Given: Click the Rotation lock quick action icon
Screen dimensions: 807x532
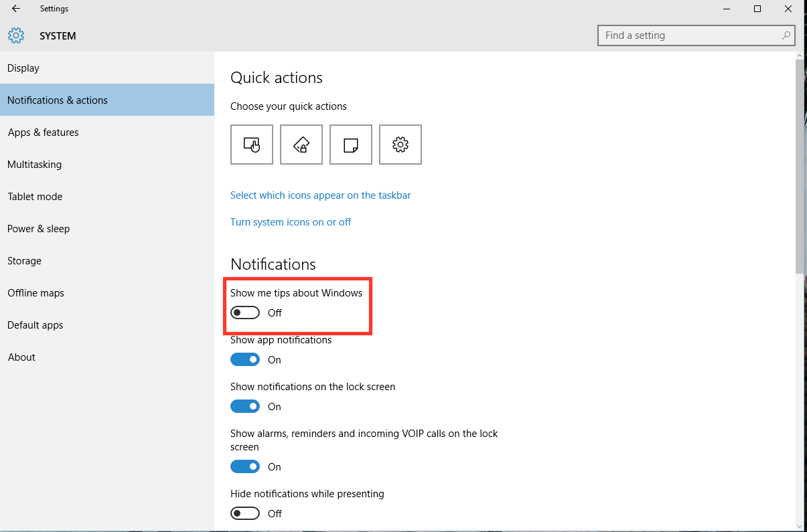Looking at the screenshot, I should pyautogui.click(x=301, y=144).
